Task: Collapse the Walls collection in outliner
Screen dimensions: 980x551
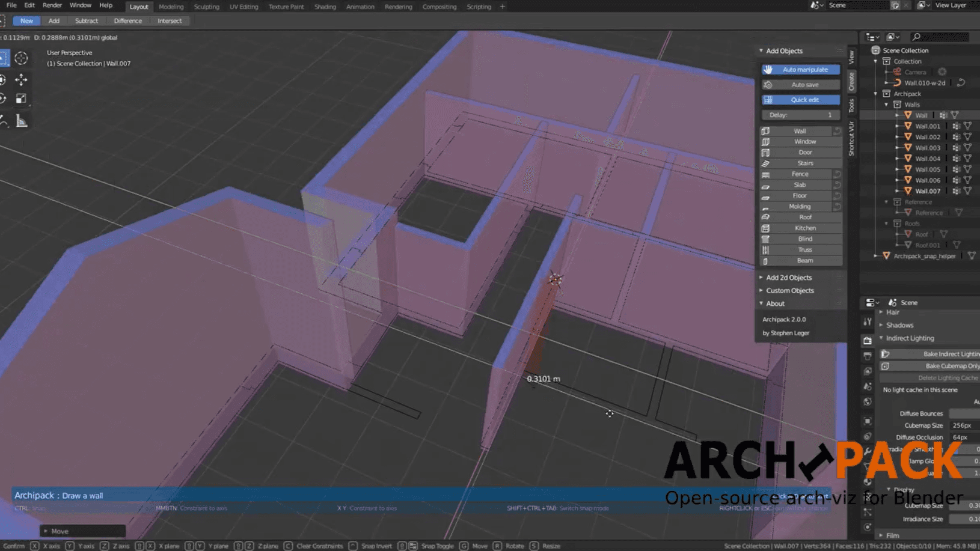Action: coord(886,105)
